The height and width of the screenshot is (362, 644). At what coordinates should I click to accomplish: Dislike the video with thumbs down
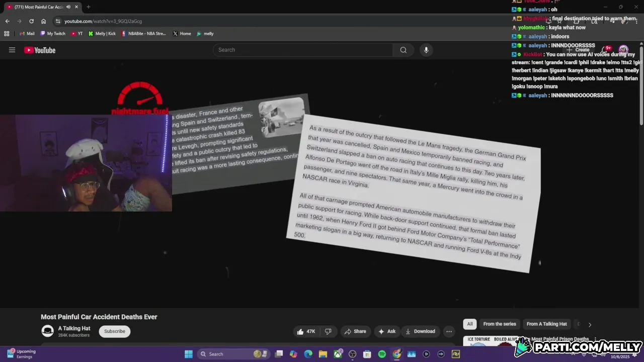coord(328,331)
